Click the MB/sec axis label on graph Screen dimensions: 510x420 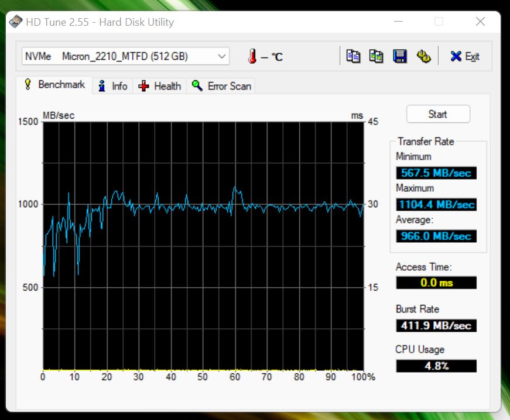click(59, 115)
